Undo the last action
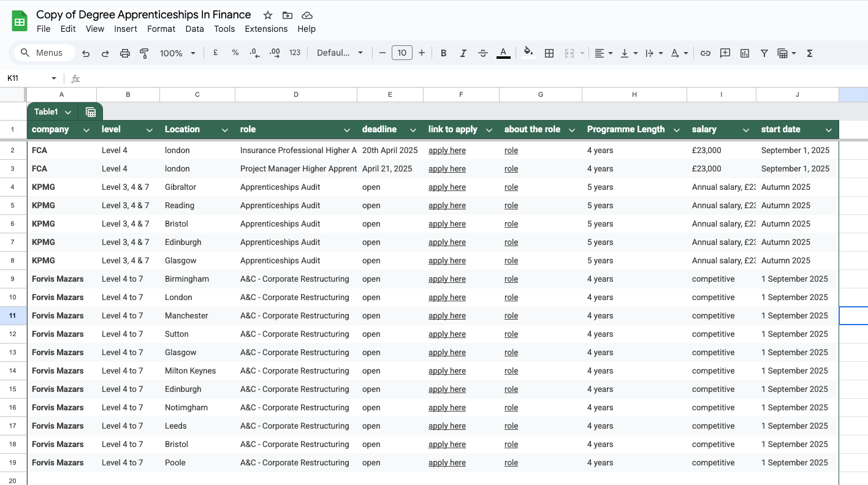This screenshot has height=485, width=868. coord(86,53)
